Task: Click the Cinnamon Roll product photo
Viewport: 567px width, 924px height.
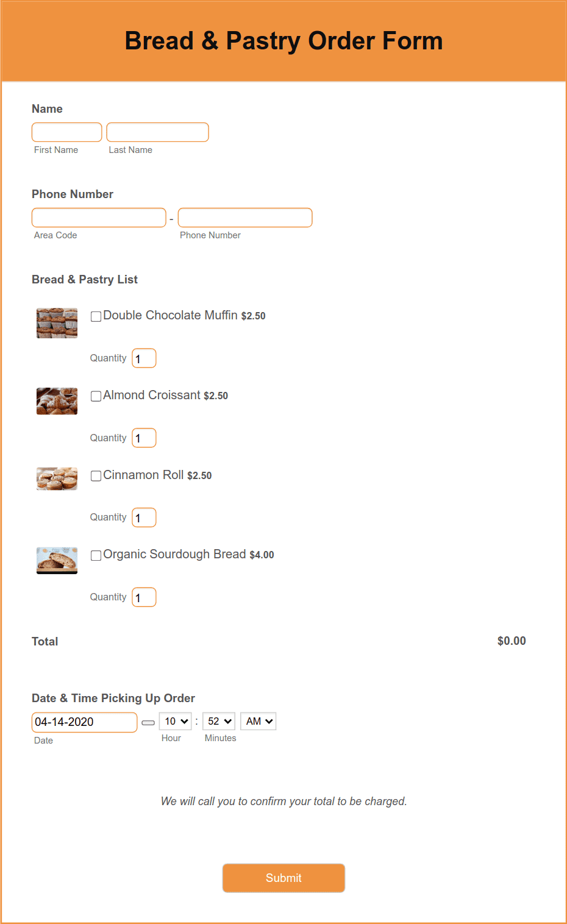Action: [56, 478]
